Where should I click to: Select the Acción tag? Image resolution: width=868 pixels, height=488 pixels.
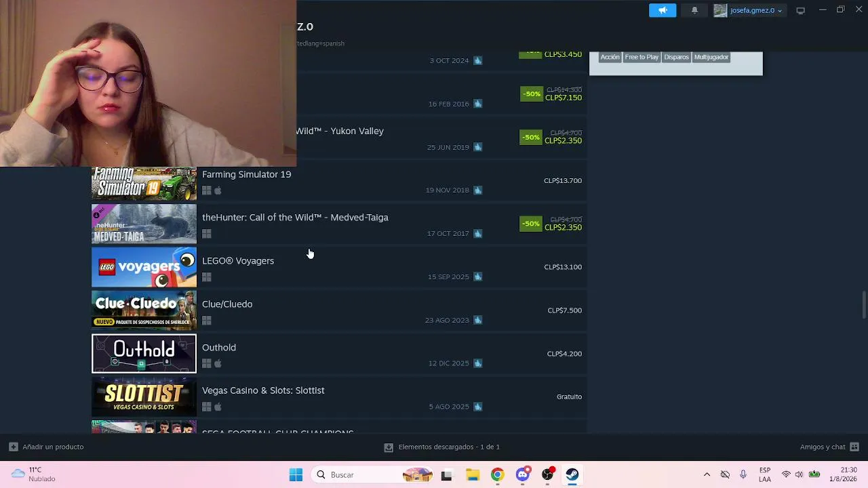coord(610,57)
